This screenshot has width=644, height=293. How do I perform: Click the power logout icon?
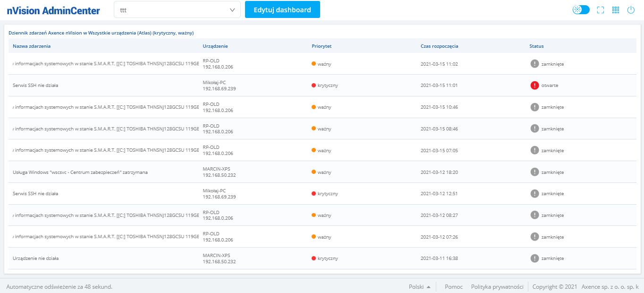pos(631,10)
